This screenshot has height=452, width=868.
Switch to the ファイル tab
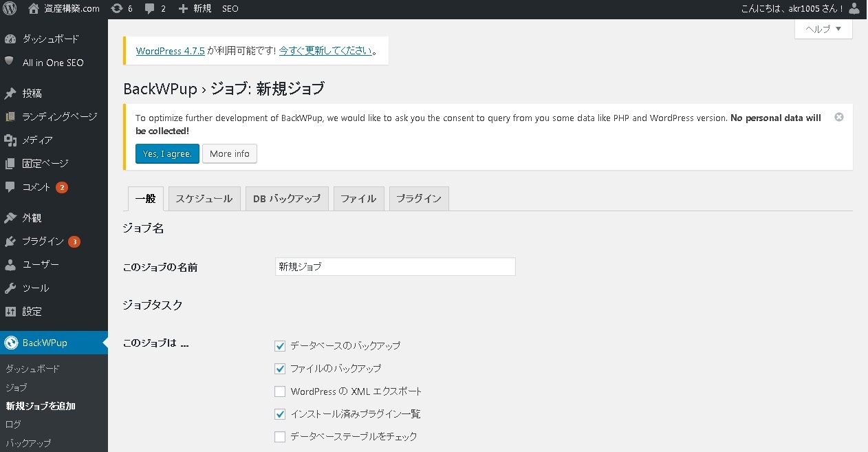358,199
